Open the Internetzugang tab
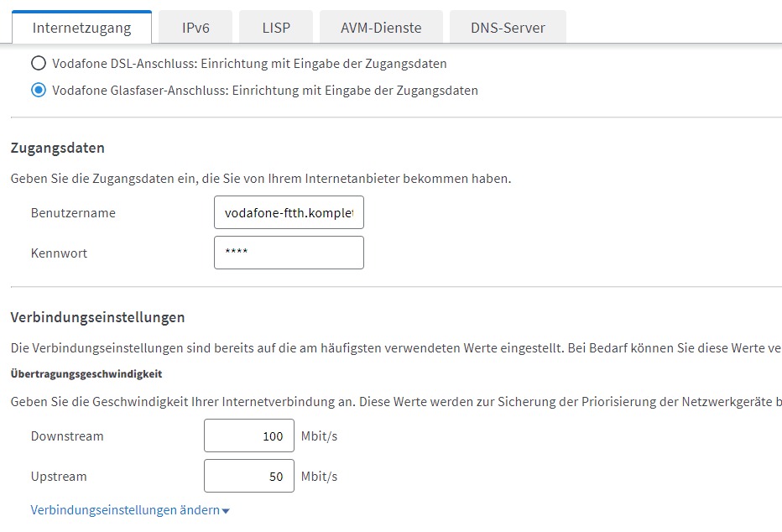 point(81,28)
